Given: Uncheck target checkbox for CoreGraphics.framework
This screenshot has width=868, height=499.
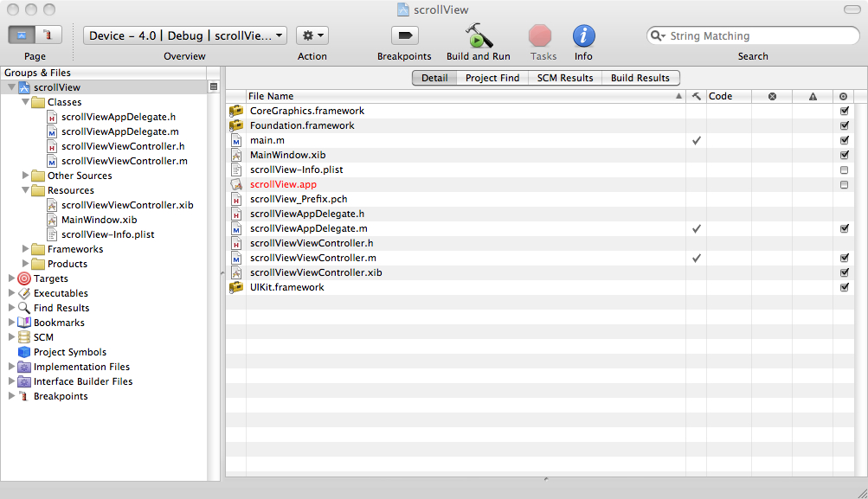Looking at the screenshot, I should coord(844,112).
